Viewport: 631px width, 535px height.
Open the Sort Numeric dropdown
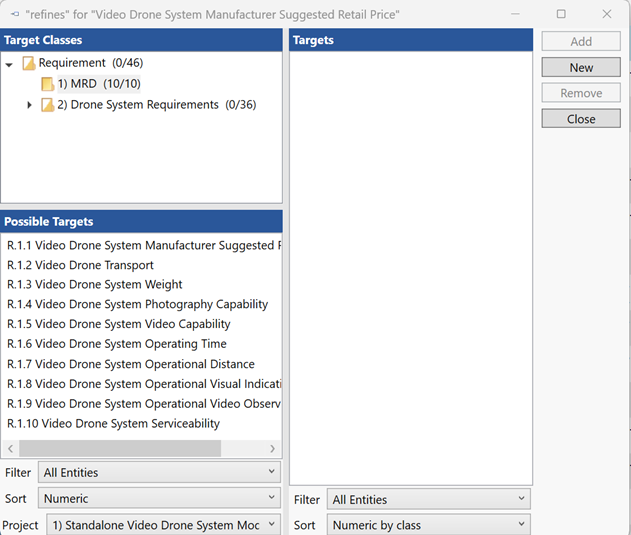coord(159,498)
